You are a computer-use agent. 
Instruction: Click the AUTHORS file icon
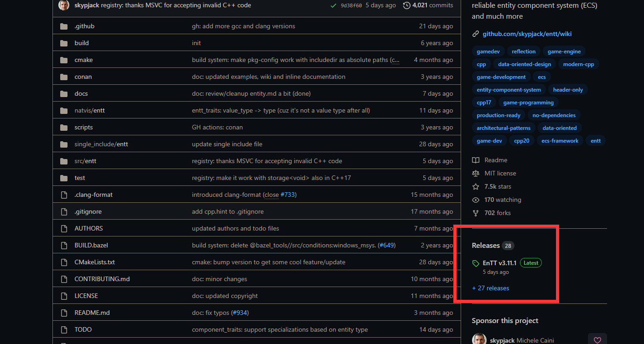point(64,228)
